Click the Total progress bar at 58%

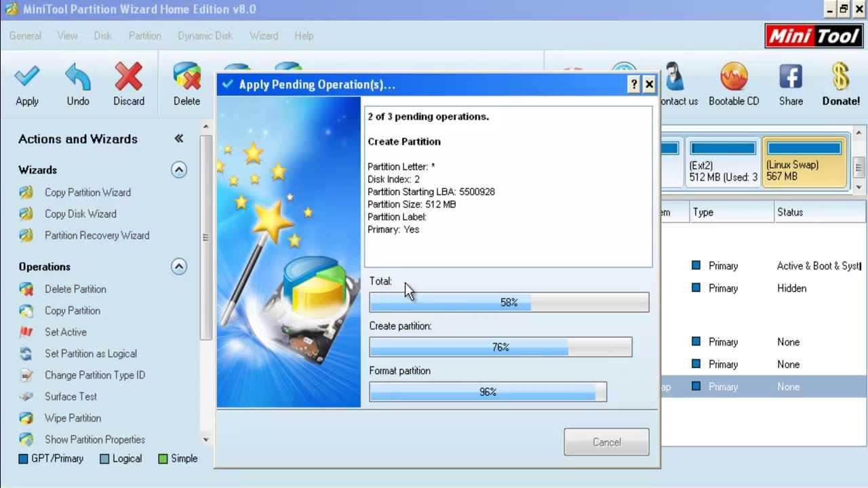(509, 302)
